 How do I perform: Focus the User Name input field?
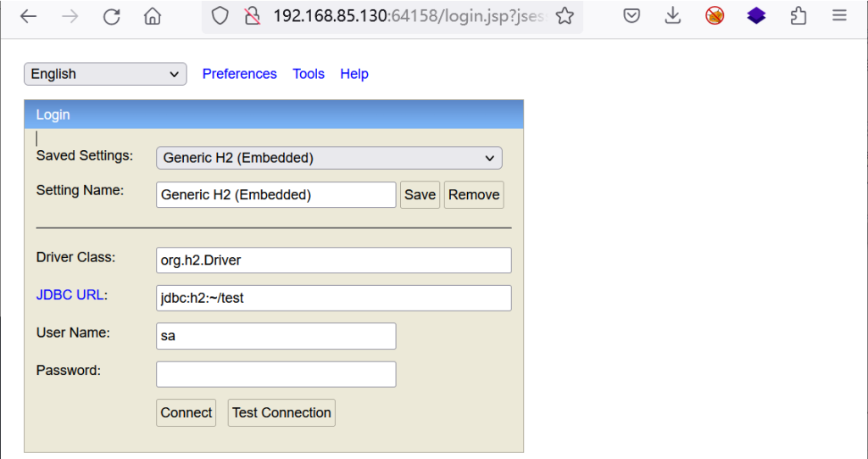point(276,336)
